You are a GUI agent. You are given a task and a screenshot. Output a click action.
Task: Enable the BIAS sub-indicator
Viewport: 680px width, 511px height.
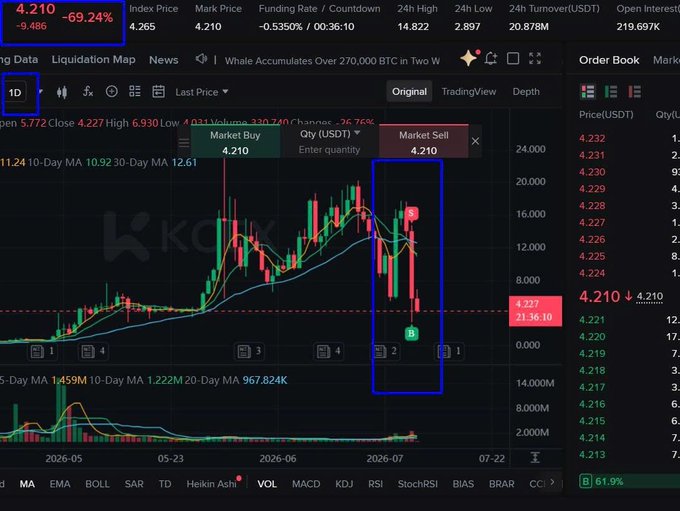coord(463,484)
